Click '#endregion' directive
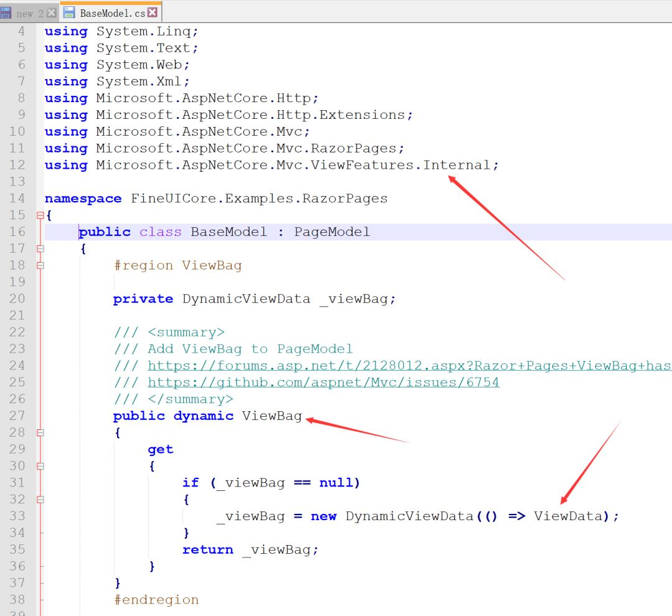The width and height of the screenshot is (672, 616). 156,600
